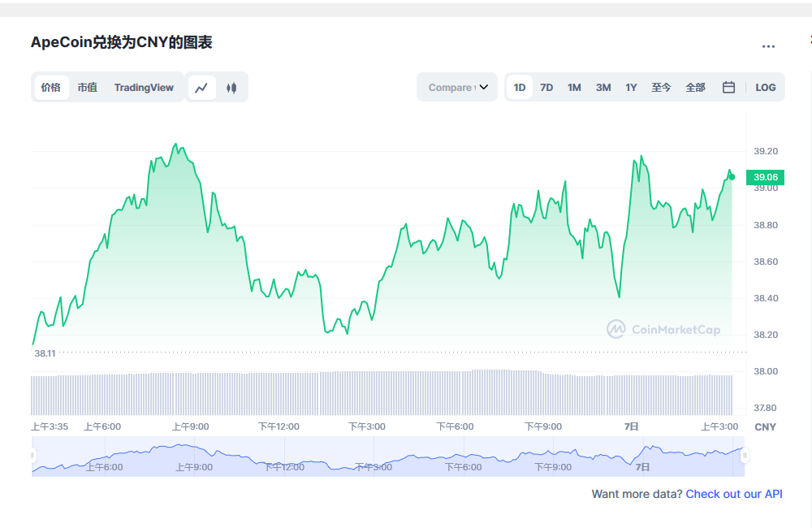This screenshot has width=812, height=528.
Task: Toggle LOG scale on the chart
Action: click(x=766, y=88)
